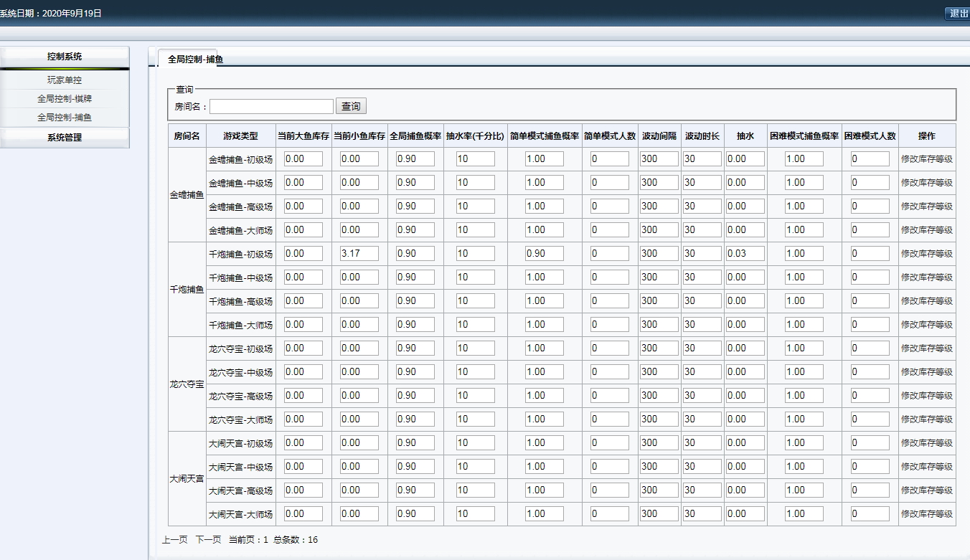The image size is (970, 560).
Task: Collapse the 控制系统 sidebar section
Action: (x=65, y=57)
